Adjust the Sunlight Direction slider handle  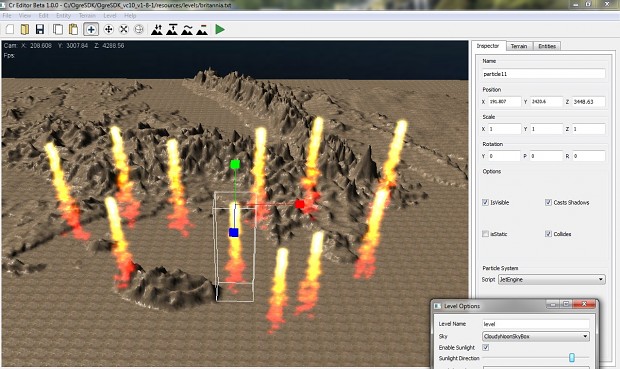[x=571, y=358]
